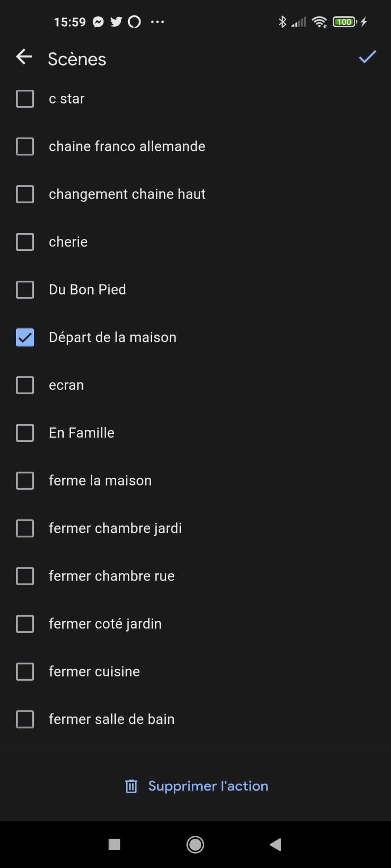
Task: Tap the Messenger notification icon
Action: coord(98,22)
